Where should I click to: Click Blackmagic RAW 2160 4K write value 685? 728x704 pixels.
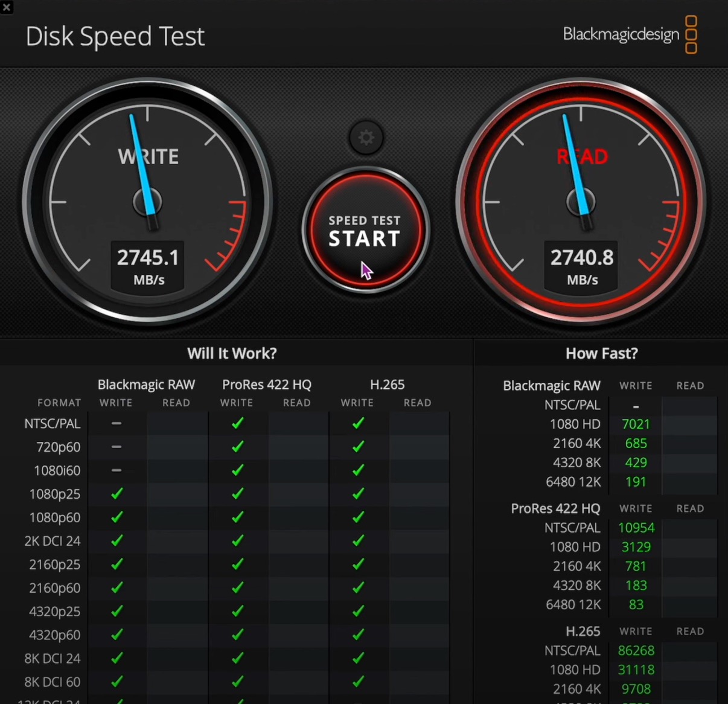tap(636, 444)
